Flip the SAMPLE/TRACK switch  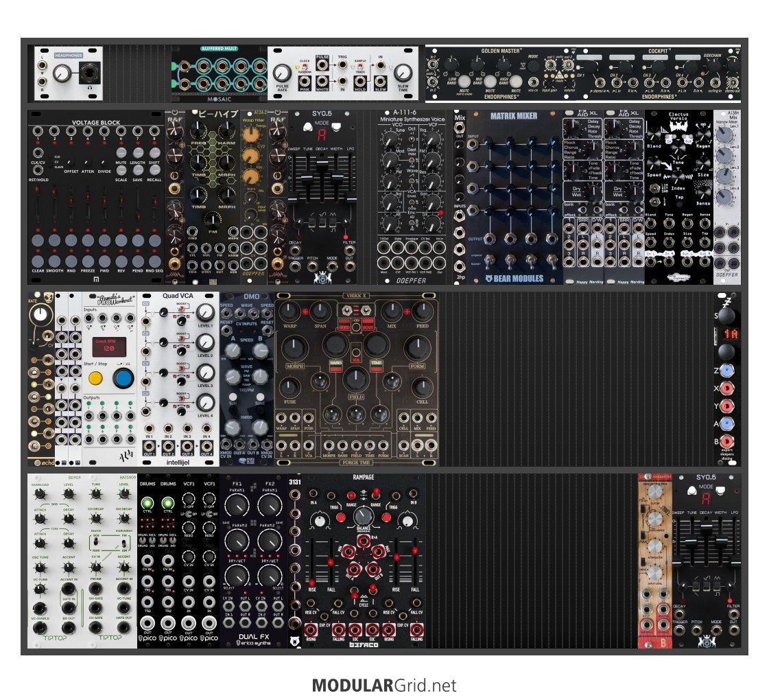pos(360,66)
